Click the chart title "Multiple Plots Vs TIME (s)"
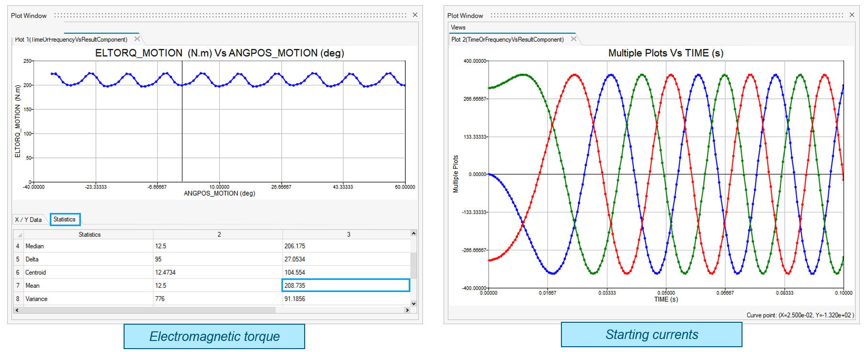 pyautogui.click(x=666, y=53)
